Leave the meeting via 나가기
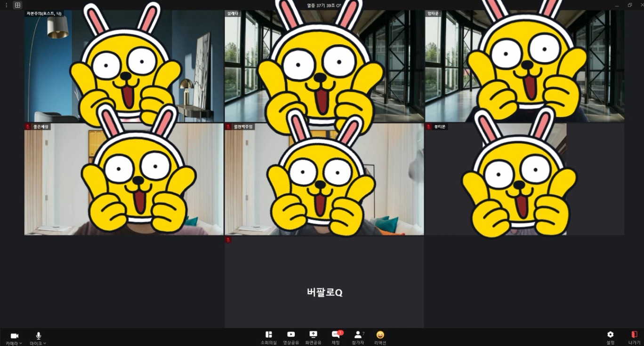Image resolution: width=644 pixels, height=346 pixels. pyautogui.click(x=634, y=335)
